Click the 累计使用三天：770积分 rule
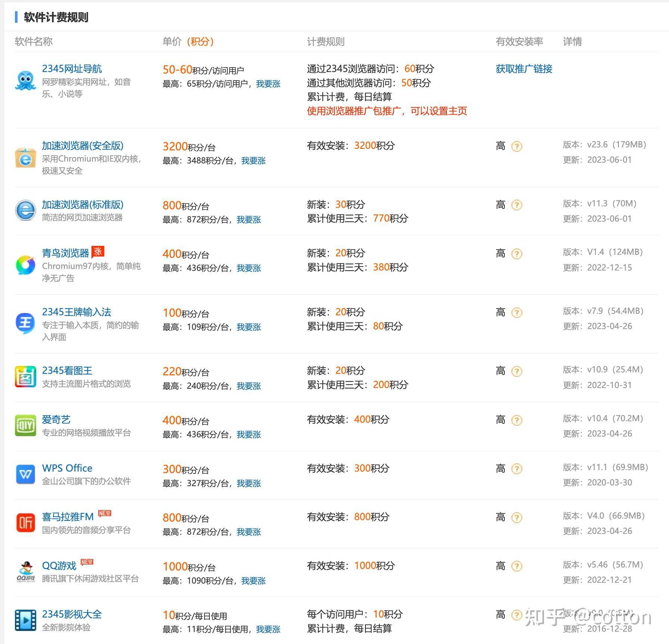Viewport: 669px width, 644px height. (357, 219)
